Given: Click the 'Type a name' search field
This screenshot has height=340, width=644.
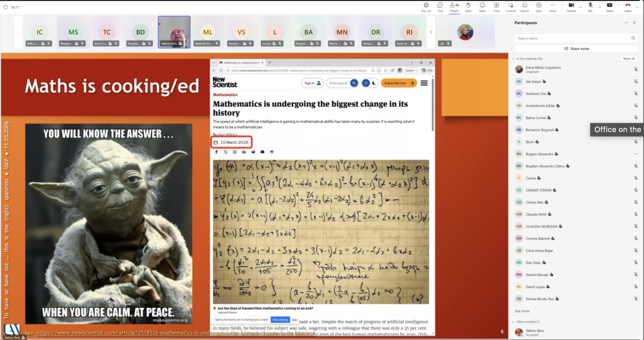Looking at the screenshot, I should click(x=573, y=38).
